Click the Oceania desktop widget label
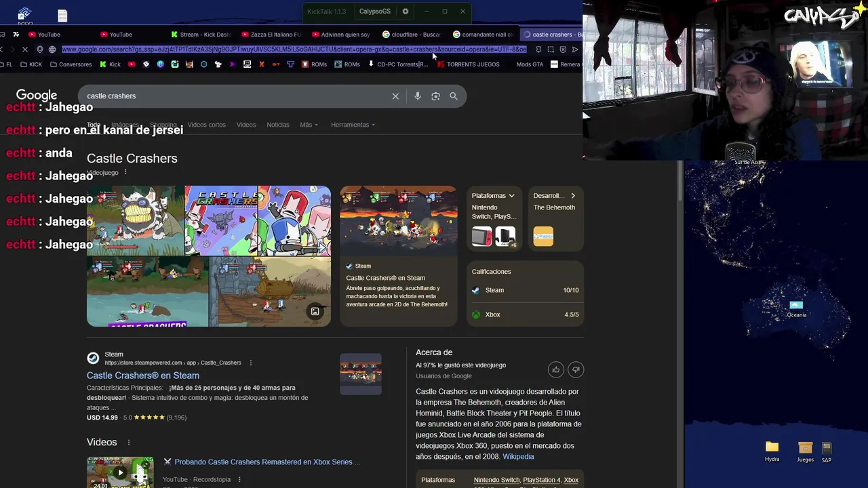The width and height of the screenshot is (868, 488). point(797,314)
